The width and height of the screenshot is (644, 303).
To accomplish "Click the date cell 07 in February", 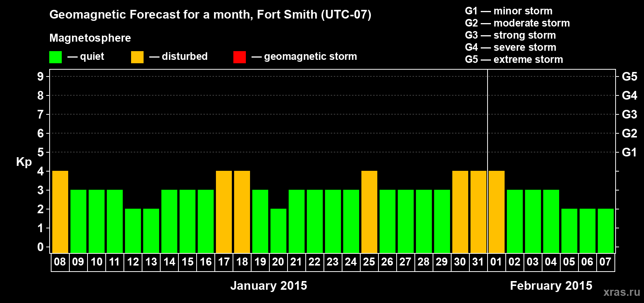I will point(606,262).
